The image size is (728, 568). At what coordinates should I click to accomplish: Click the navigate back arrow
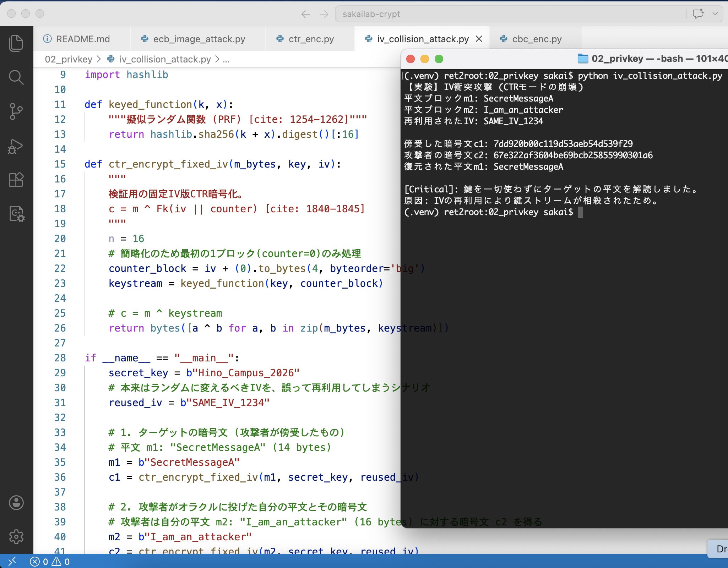pos(305,14)
